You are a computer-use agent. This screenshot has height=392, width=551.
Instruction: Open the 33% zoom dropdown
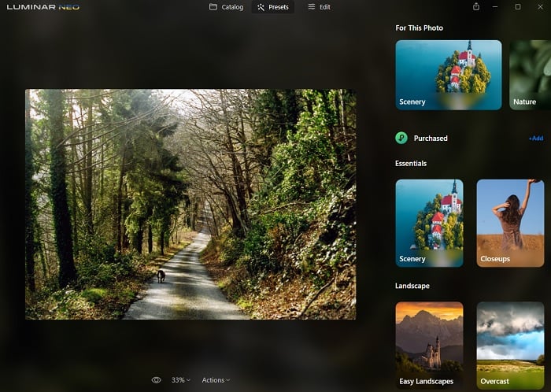[180, 380]
